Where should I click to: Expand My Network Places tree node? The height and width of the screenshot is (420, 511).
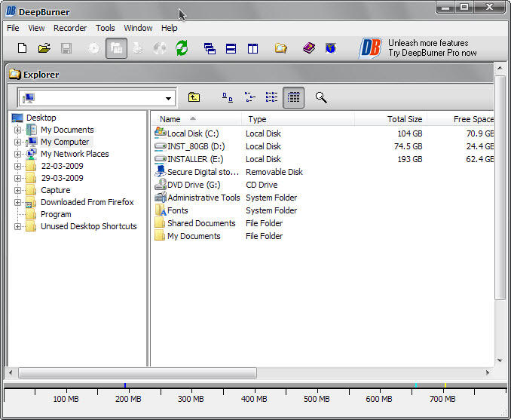(17, 155)
